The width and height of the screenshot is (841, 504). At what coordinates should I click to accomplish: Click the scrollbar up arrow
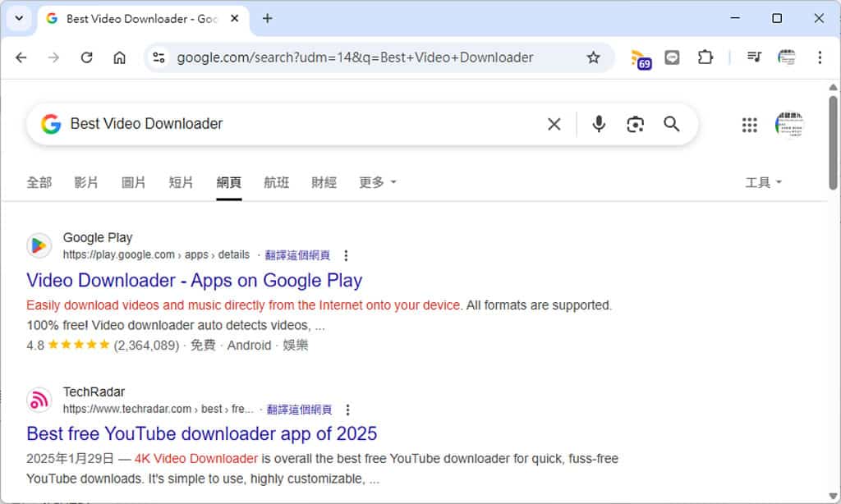click(833, 87)
